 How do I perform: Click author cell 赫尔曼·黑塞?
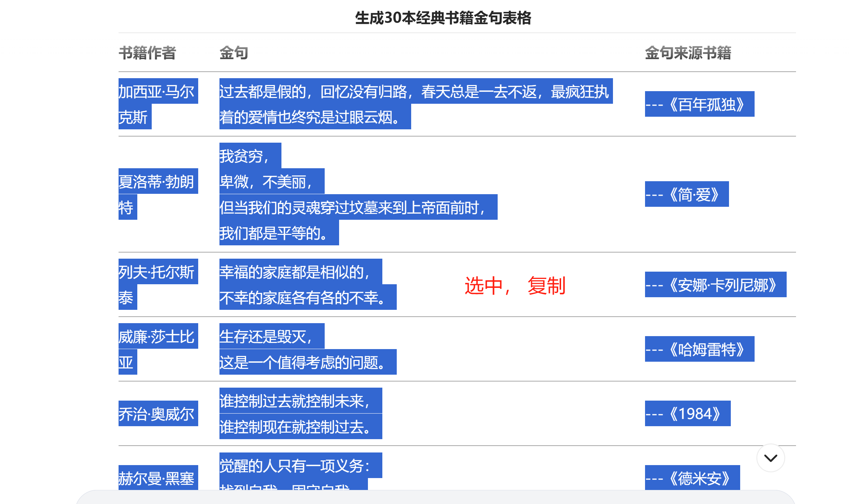[x=158, y=478]
